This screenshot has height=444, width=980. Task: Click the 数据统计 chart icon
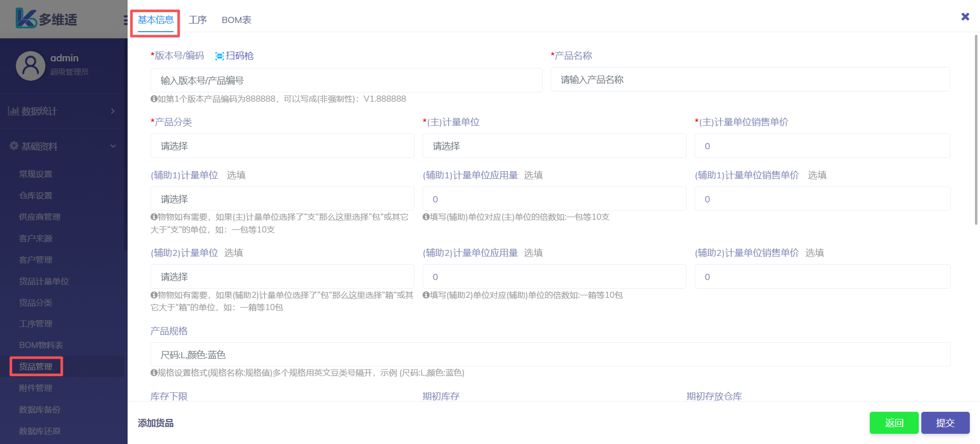click(x=13, y=111)
